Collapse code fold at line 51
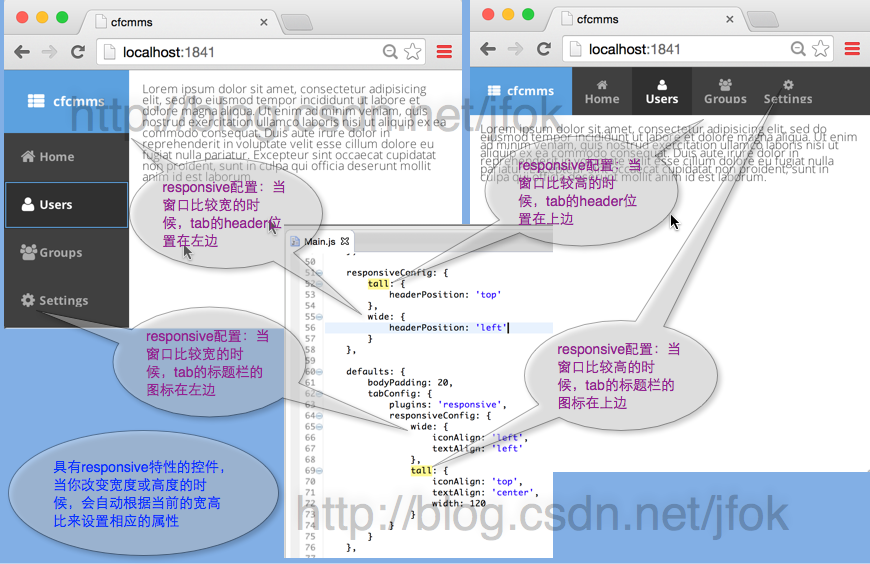870x564 pixels. coord(320,273)
